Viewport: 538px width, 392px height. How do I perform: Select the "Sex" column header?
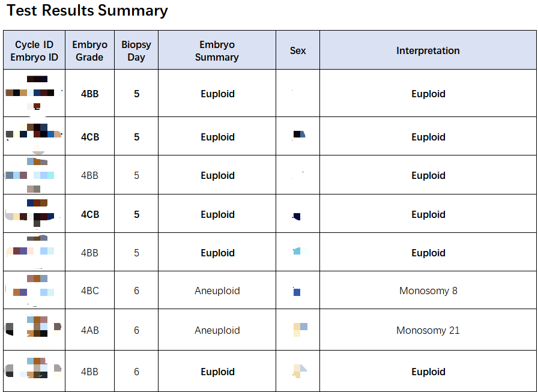tap(298, 51)
